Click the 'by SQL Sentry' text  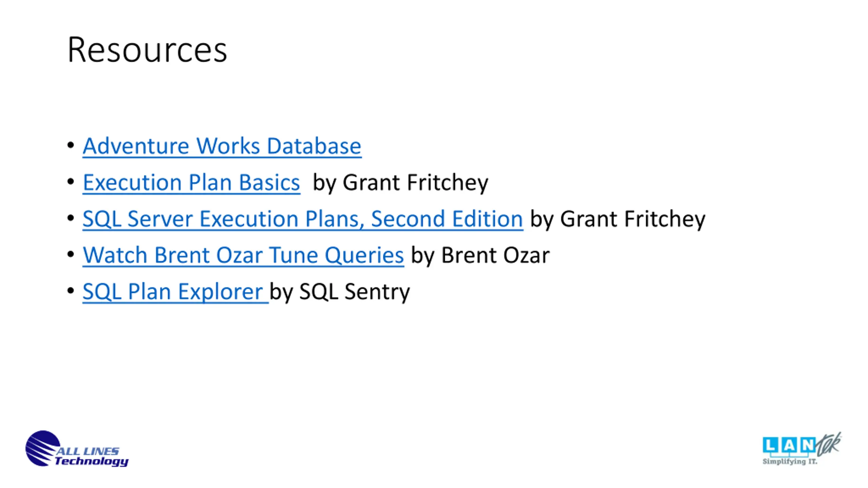point(340,292)
